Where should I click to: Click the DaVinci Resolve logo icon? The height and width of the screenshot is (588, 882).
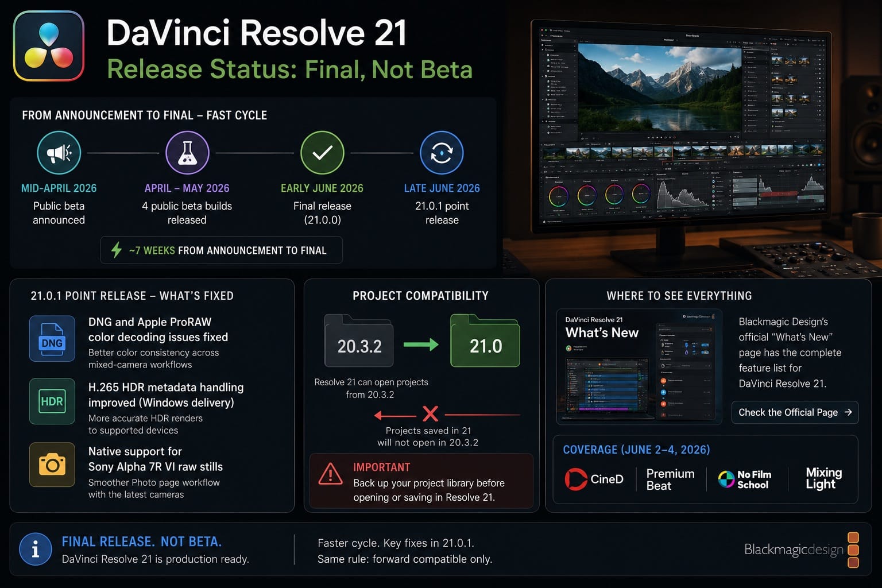pyautogui.click(x=49, y=46)
